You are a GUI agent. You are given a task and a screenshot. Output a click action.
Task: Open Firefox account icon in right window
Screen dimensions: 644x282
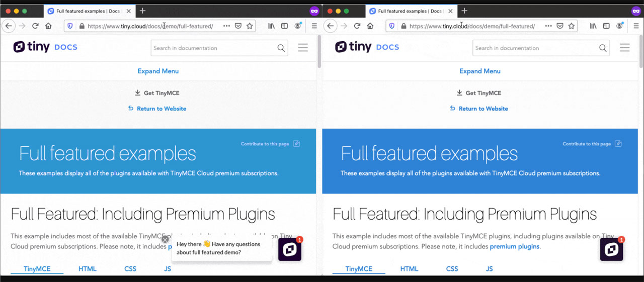[619, 26]
